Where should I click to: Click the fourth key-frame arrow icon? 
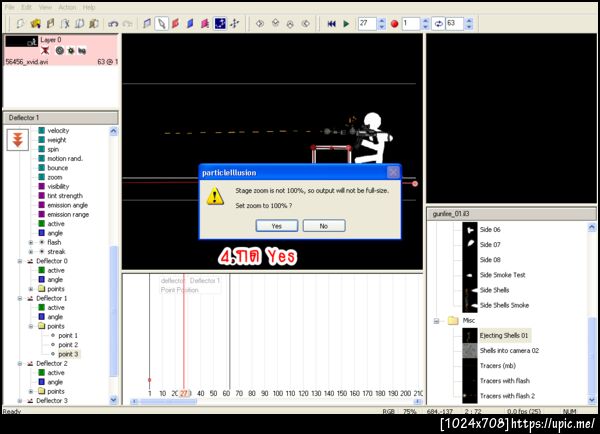(305, 24)
